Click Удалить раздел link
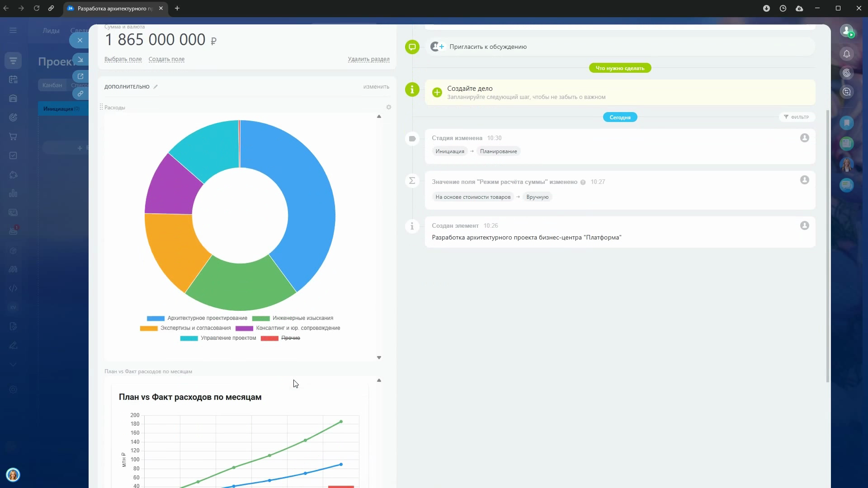This screenshot has height=488, width=868. [x=368, y=59]
